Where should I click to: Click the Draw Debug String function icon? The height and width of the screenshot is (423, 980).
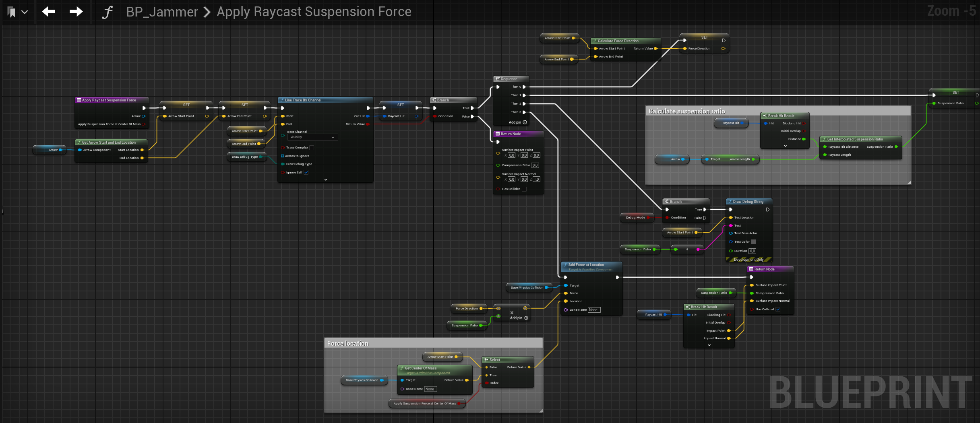pyautogui.click(x=730, y=201)
